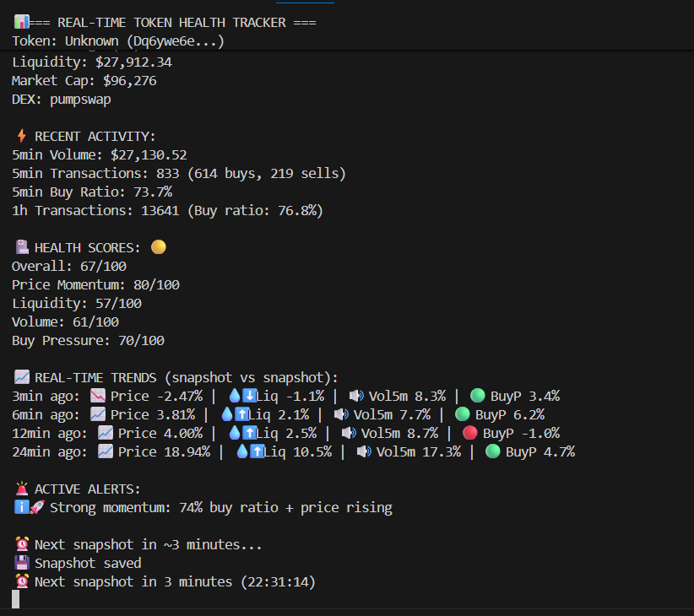Click the Price Momentum score 80/100
Screen dimensions: 694x616
click(x=157, y=284)
